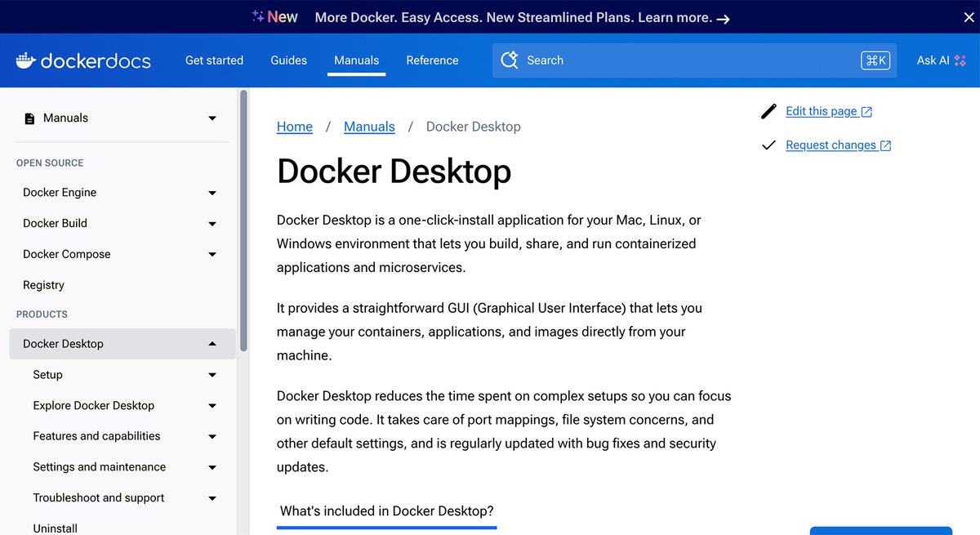Select Docker Desktop sidebar item
Screen dimensions: 980x535
(x=122, y=344)
